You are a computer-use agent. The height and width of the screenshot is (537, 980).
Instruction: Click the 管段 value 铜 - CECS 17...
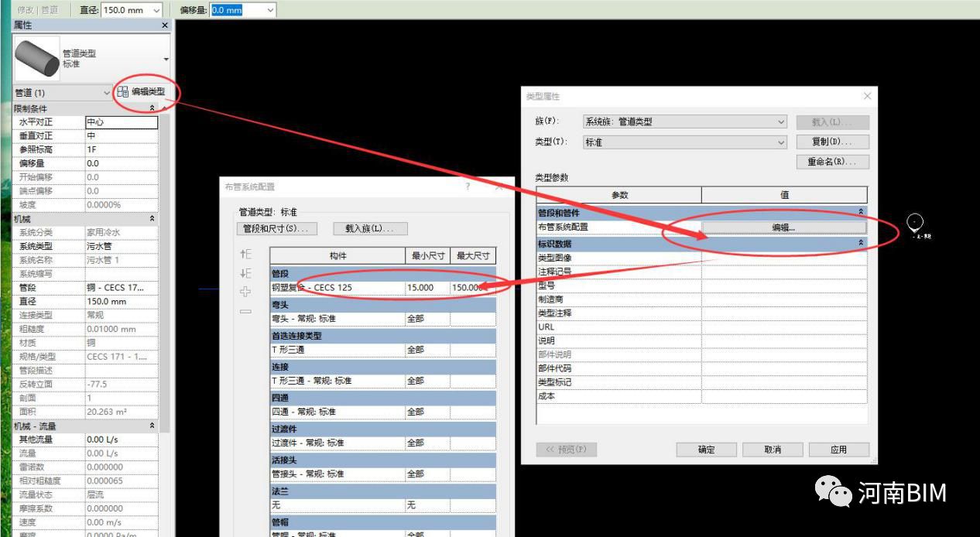pyautogui.click(x=121, y=287)
